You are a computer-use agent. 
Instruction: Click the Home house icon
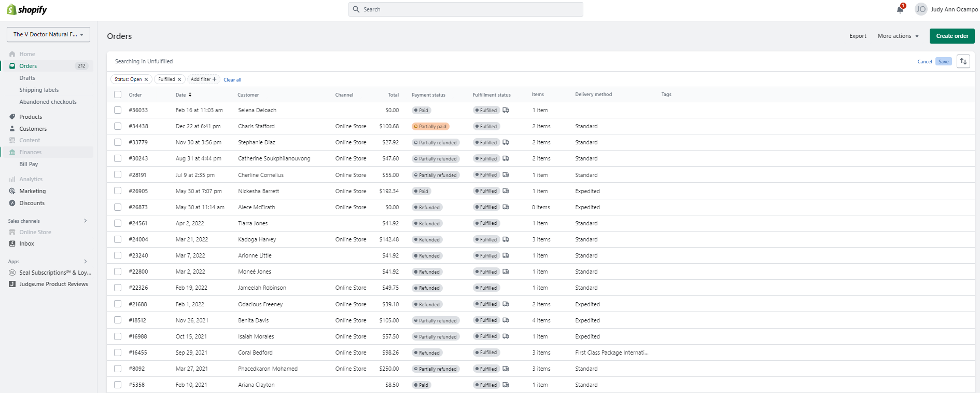tap(12, 54)
